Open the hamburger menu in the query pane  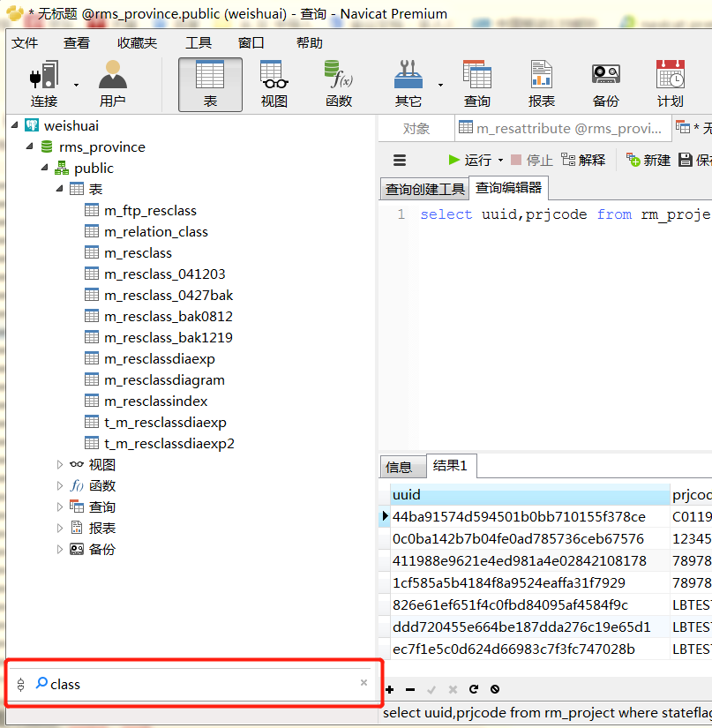(400, 160)
